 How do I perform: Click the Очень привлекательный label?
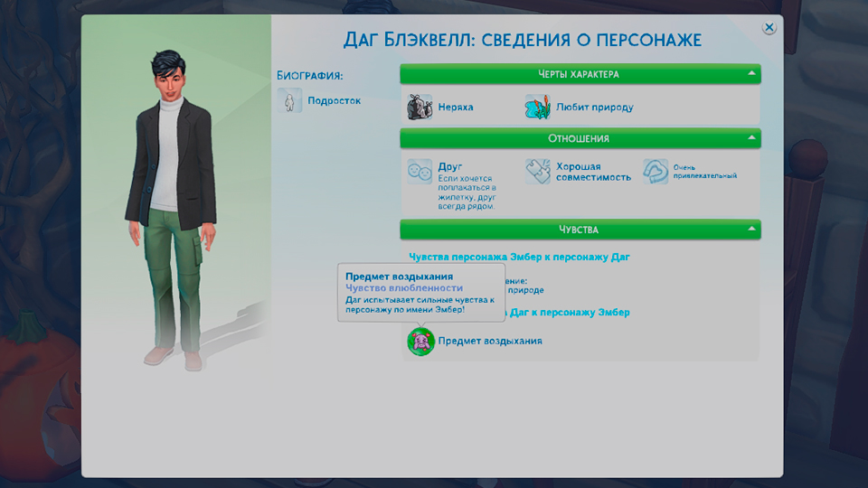pyautogui.click(x=704, y=172)
